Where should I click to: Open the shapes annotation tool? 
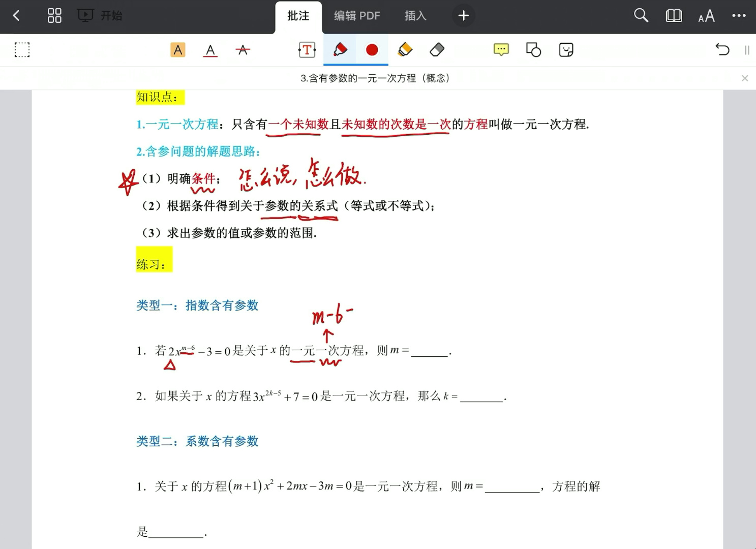[x=532, y=50]
